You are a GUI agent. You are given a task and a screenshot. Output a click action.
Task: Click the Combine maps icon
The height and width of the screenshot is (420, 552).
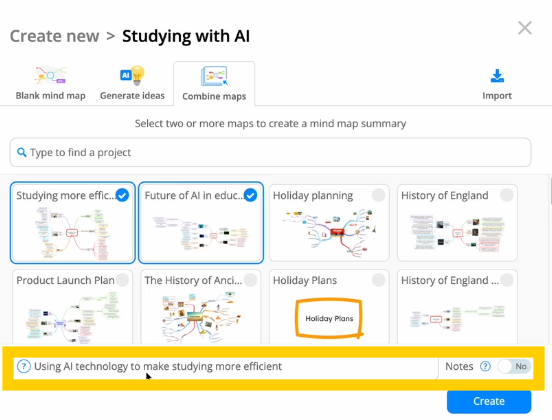point(214,76)
